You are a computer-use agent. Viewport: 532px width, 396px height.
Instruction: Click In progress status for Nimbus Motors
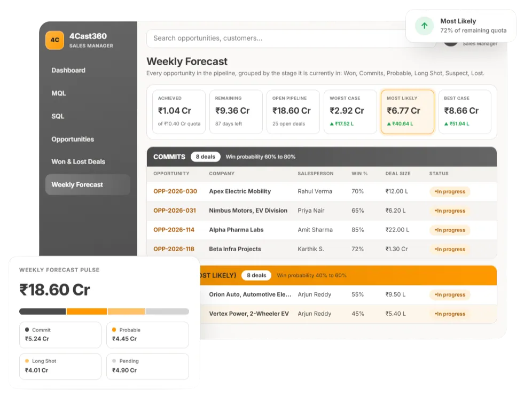click(x=450, y=211)
